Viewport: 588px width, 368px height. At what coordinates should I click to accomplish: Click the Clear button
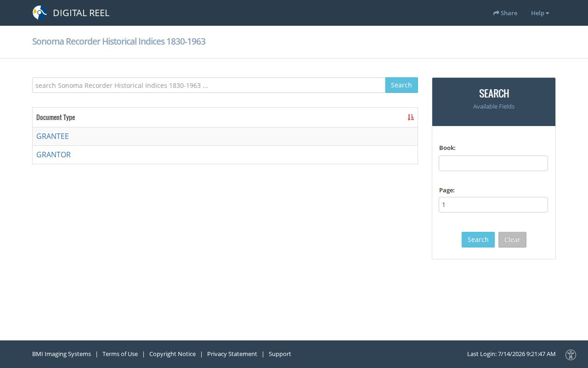point(512,240)
